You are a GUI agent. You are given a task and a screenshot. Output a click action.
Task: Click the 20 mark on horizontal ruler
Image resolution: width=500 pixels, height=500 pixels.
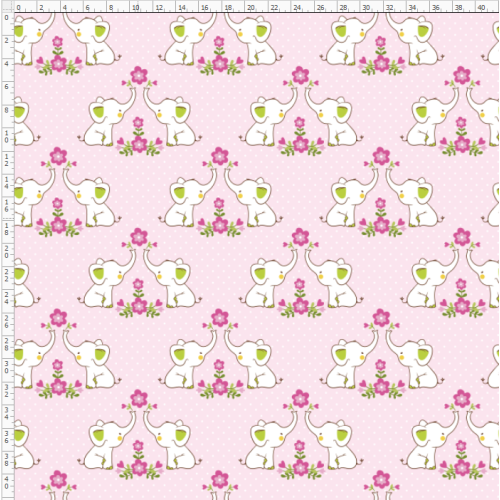point(251,7)
